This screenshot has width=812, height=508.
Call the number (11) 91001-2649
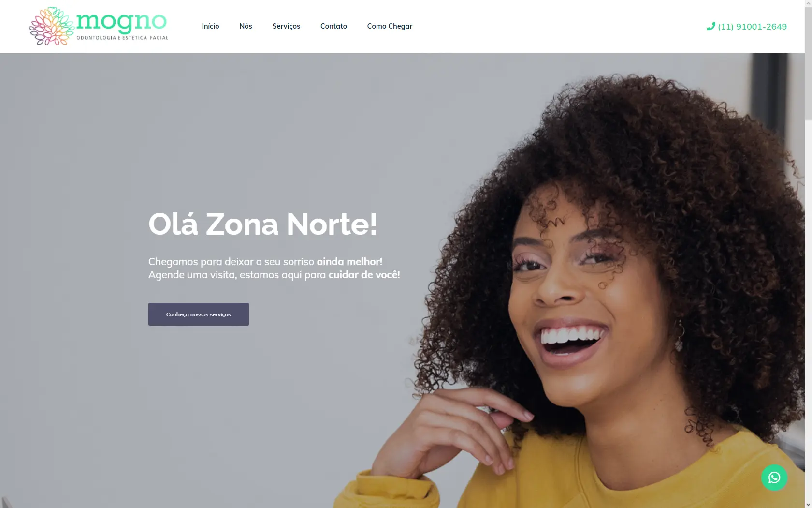(x=752, y=27)
